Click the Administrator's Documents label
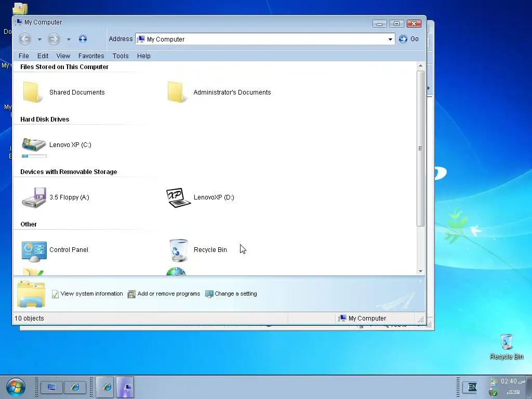Screen dimensions: 532x399 pos(232,92)
